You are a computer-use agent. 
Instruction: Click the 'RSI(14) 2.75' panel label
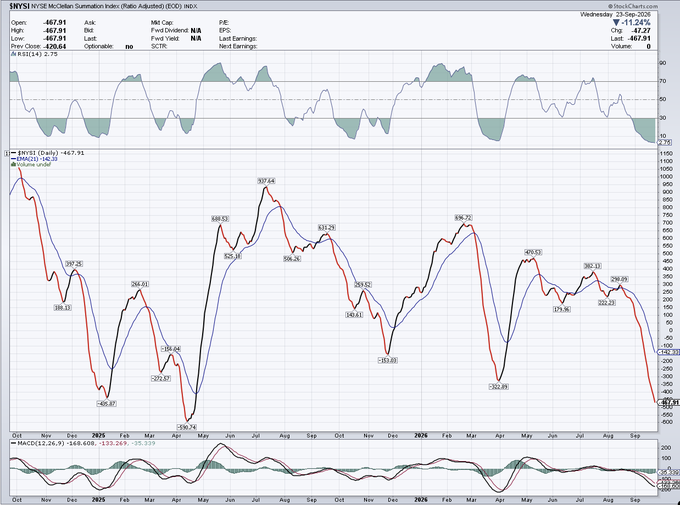[37, 54]
